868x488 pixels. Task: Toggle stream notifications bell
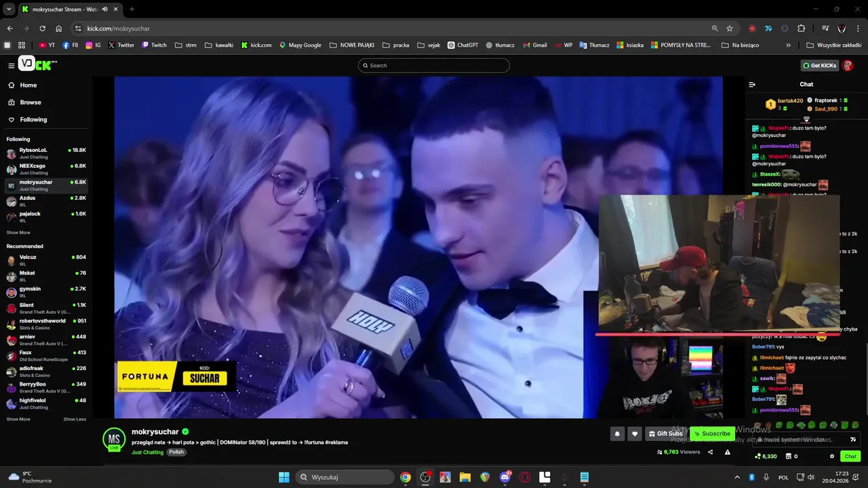[x=617, y=434]
